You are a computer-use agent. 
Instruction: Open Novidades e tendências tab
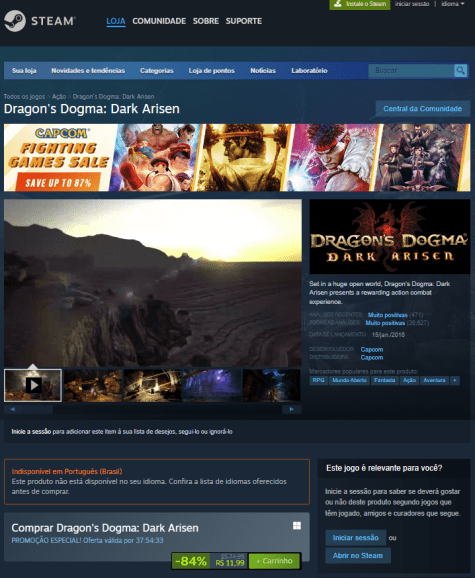tap(88, 70)
